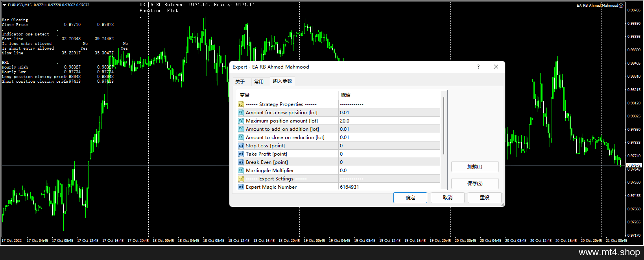This screenshot has width=644, height=260.
Task: Edit Martingale Multiplier value 0.0
Action: pos(389,171)
